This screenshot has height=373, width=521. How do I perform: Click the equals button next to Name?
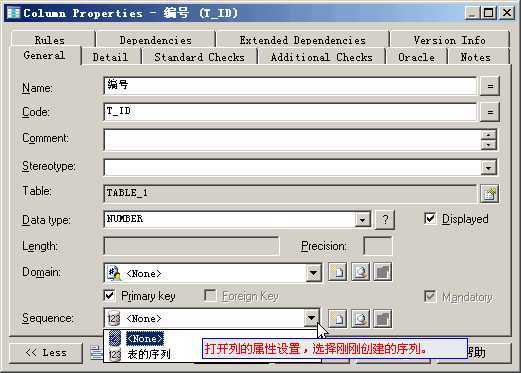coord(490,86)
